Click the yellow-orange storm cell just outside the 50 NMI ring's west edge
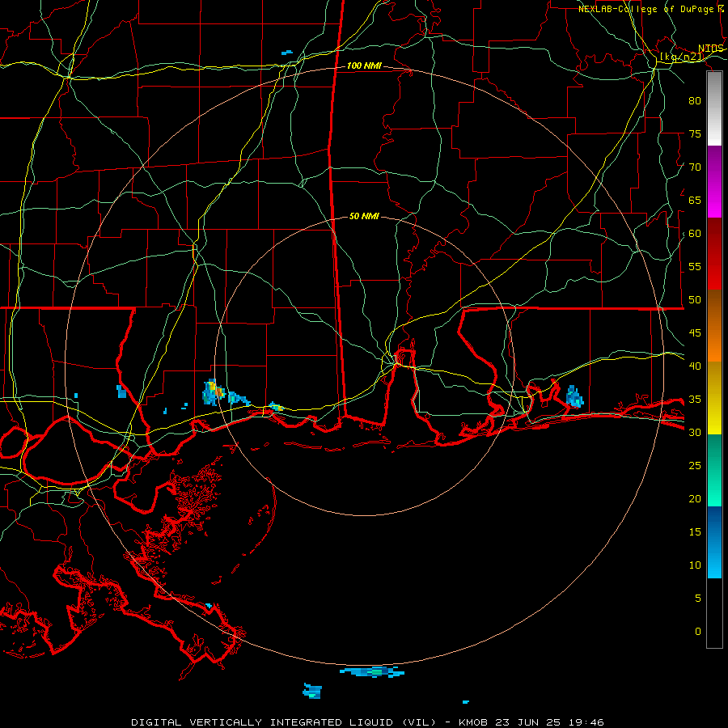The height and width of the screenshot is (728, 728). [x=214, y=392]
